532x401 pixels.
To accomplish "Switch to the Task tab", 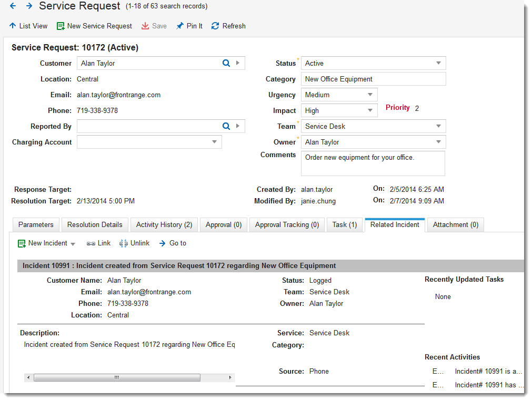I will (x=345, y=224).
